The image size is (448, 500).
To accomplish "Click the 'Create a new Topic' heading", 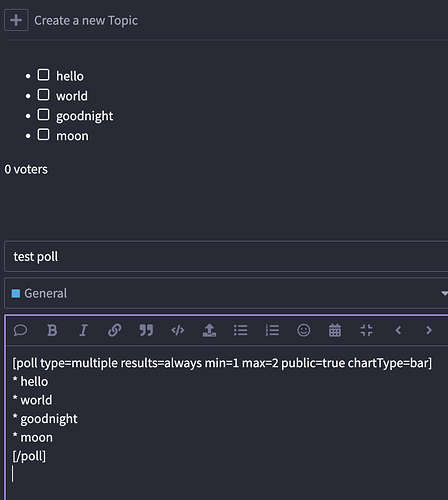I will tap(86, 21).
